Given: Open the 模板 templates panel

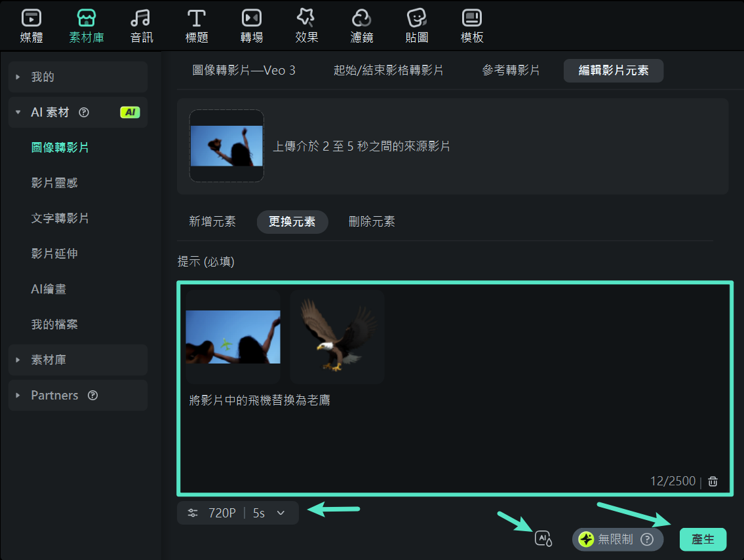Looking at the screenshot, I should pos(472,25).
